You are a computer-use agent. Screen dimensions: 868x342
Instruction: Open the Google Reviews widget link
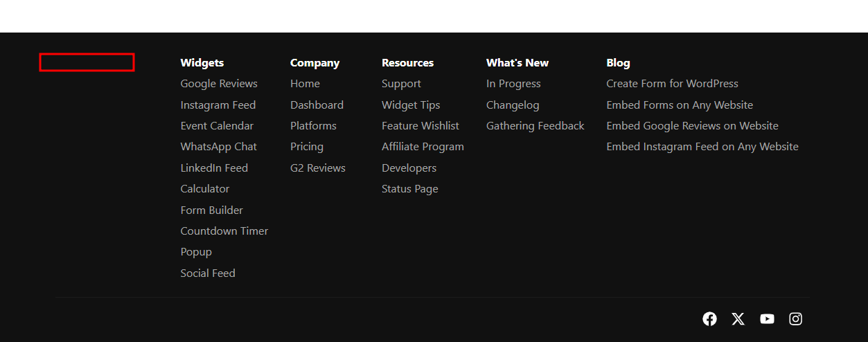point(219,84)
